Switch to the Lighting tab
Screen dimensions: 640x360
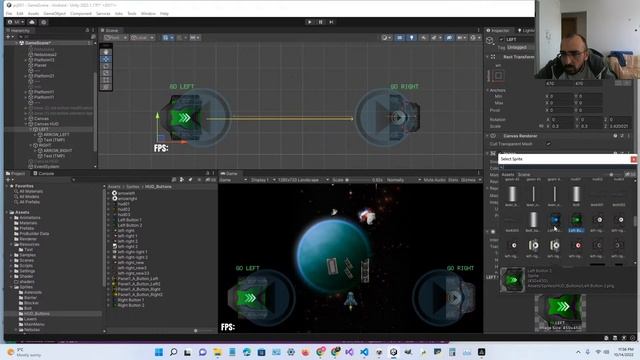[x=526, y=31]
